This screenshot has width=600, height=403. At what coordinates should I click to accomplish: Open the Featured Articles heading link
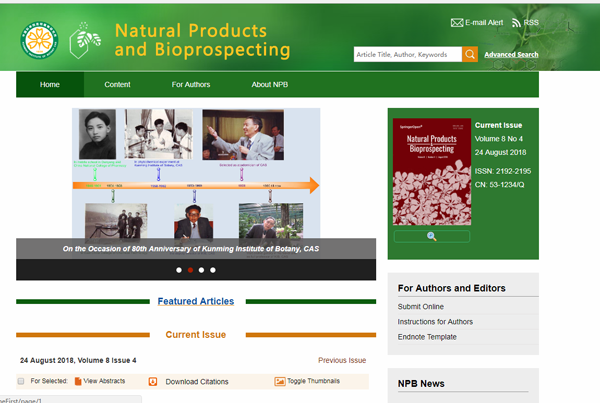196,301
